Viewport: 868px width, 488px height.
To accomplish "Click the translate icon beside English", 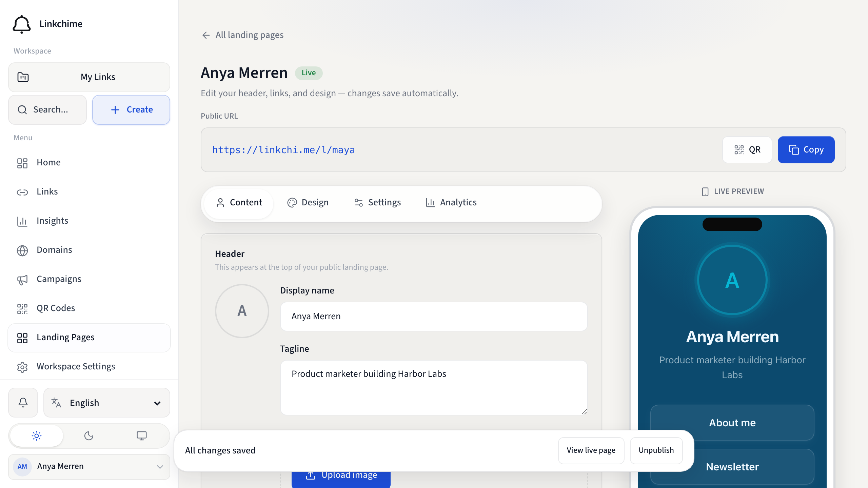I will click(56, 403).
